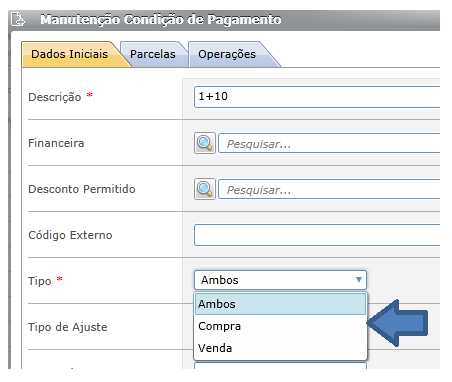Select the Dados Iniciais tab
The image size is (452, 382).
(x=69, y=54)
